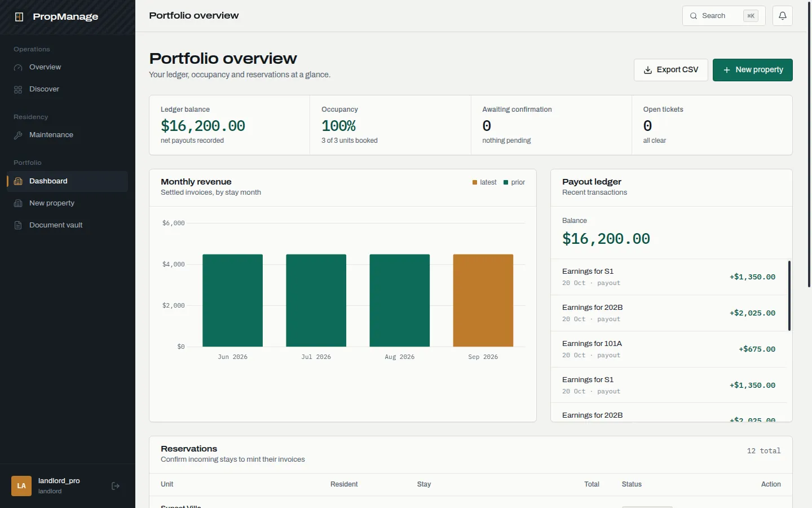Click the orange 'latest' legend swatch
This screenshot has width=812, height=508.
click(x=475, y=182)
